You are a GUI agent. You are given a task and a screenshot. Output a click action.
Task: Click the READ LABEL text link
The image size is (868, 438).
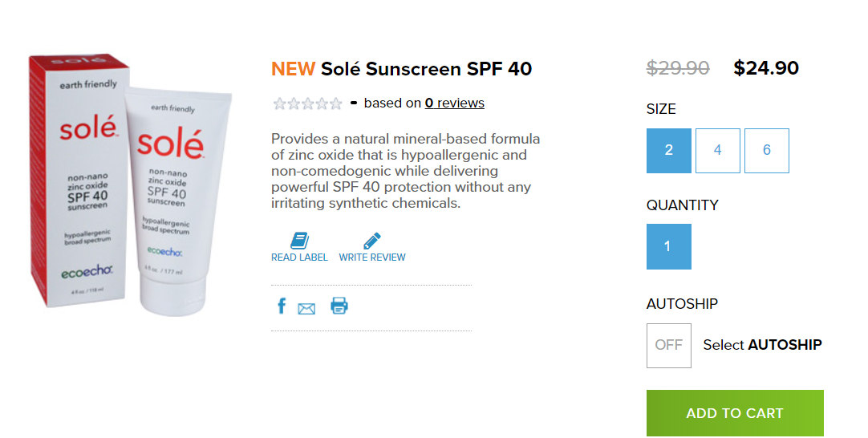tap(299, 258)
